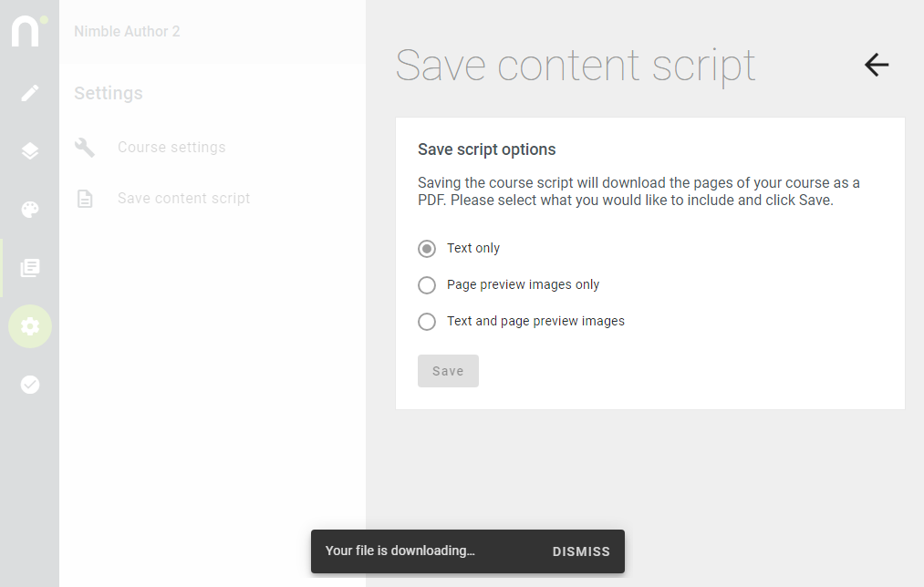Viewport: 924px width, 587px height.
Task: Select the settings gear sidebar icon
Action: (30, 326)
